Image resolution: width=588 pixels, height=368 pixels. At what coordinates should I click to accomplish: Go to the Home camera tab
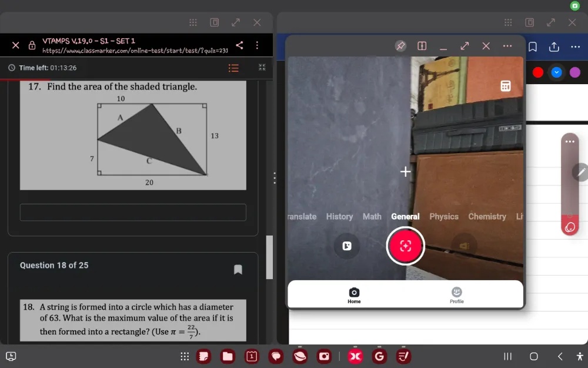354,295
